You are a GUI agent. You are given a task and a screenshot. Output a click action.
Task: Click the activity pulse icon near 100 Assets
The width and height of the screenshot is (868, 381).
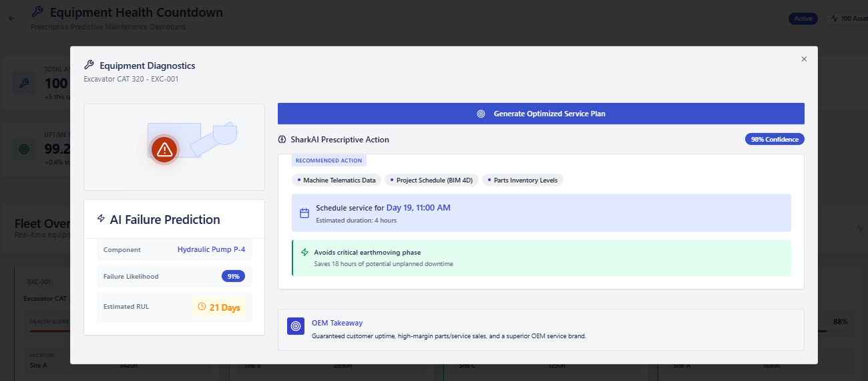(834, 19)
